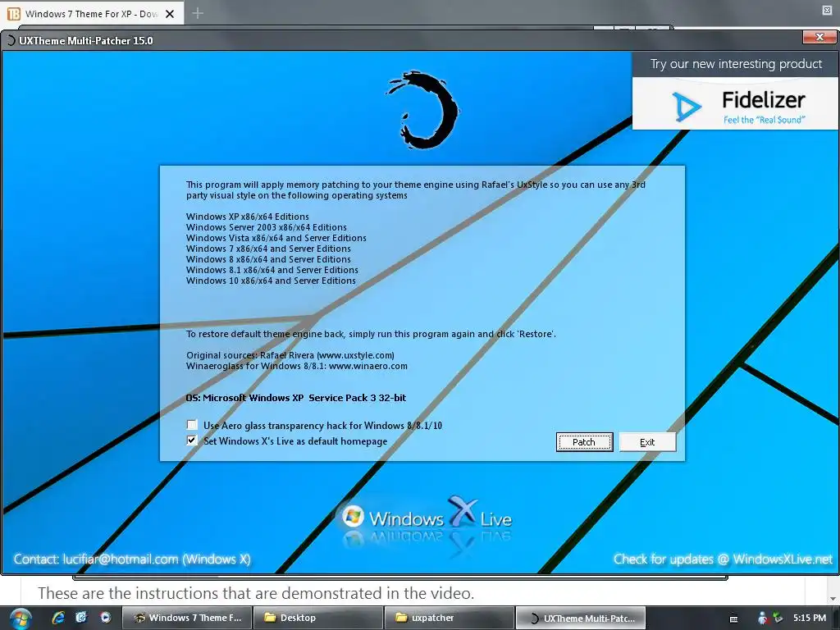This screenshot has width=840, height=630.
Task: Click the browser scrollbar down arrow
Action: (x=833, y=598)
